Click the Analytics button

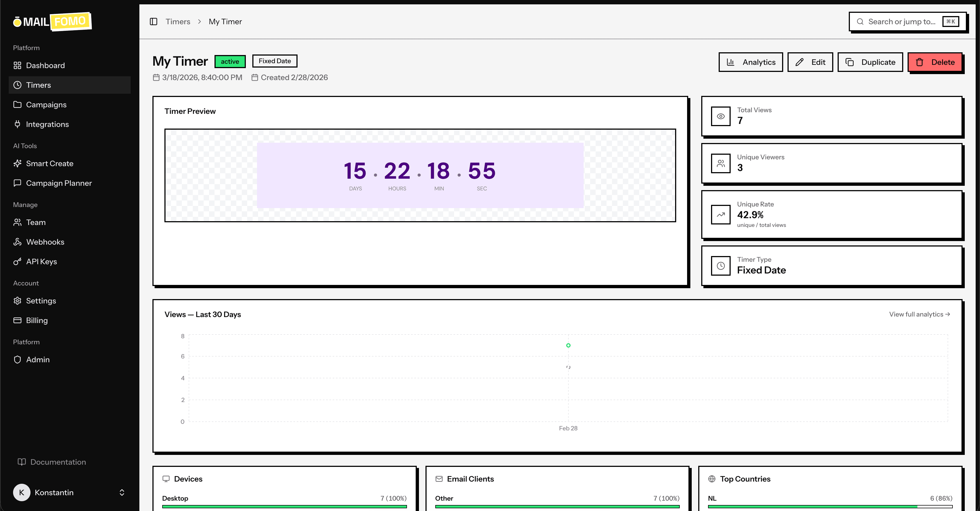(x=751, y=62)
